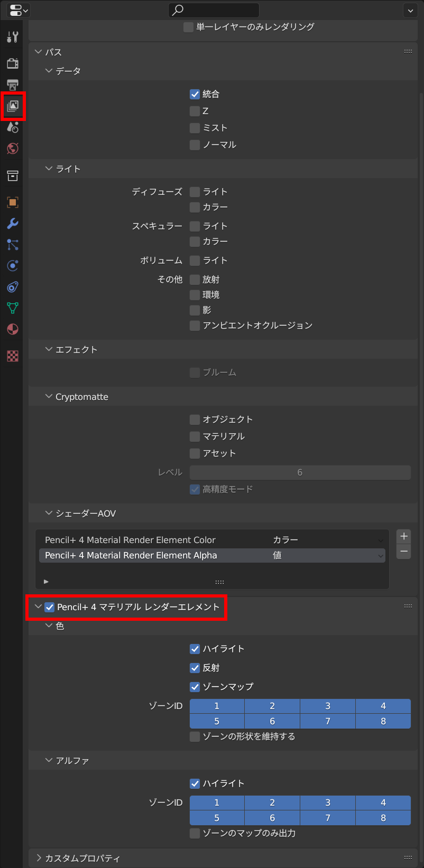Open the Texture properties checker tab
Image resolution: width=424 pixels, height=868 pixels.
click(x=13, y=356)
